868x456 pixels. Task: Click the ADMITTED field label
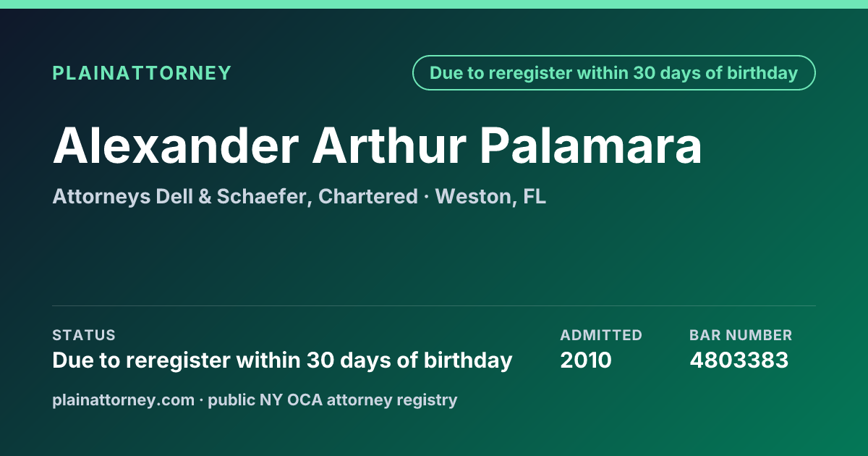pos(601,335)
